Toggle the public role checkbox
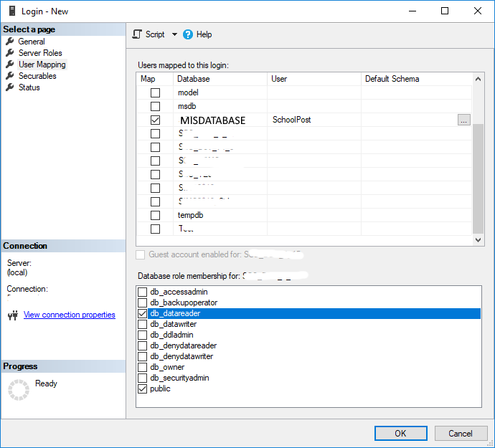This screenshot has height=448, width=495. click(x=142, y=389)
